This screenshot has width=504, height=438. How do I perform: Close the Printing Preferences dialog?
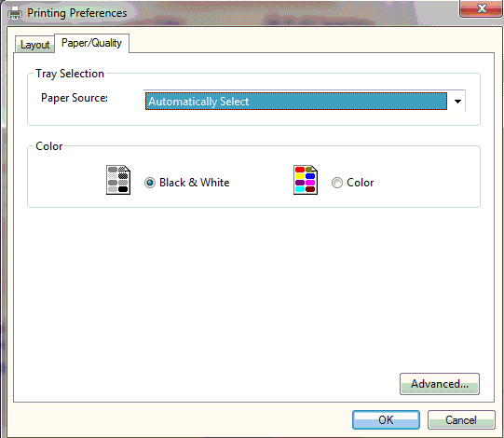(x=481, y=8)
